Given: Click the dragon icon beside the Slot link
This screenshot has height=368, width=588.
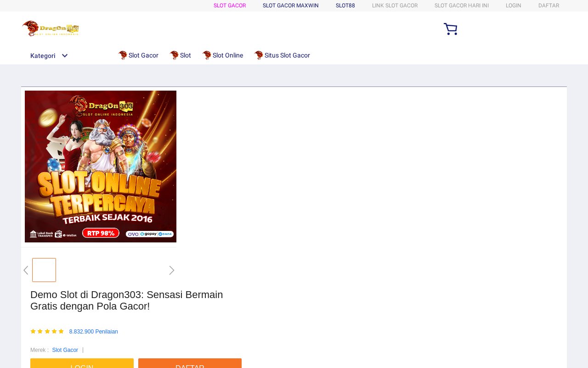Looking at the screenshot, I should point(174,55).
